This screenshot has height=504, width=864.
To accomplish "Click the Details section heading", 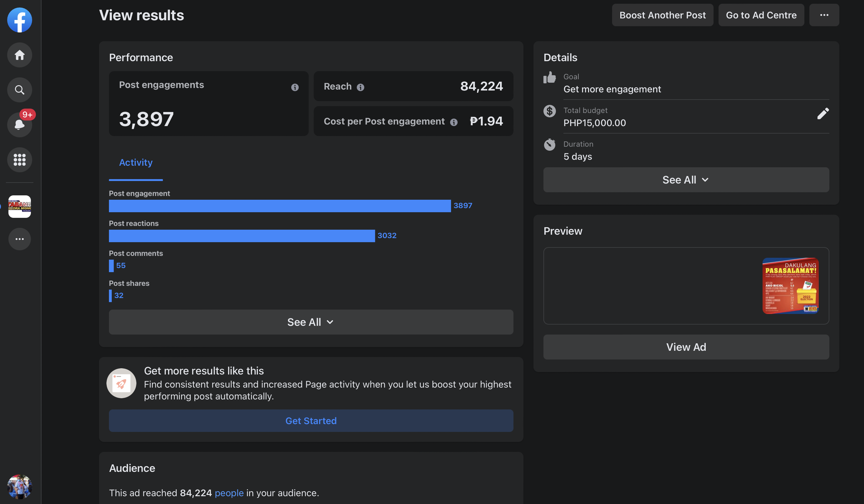I will 560,58.
